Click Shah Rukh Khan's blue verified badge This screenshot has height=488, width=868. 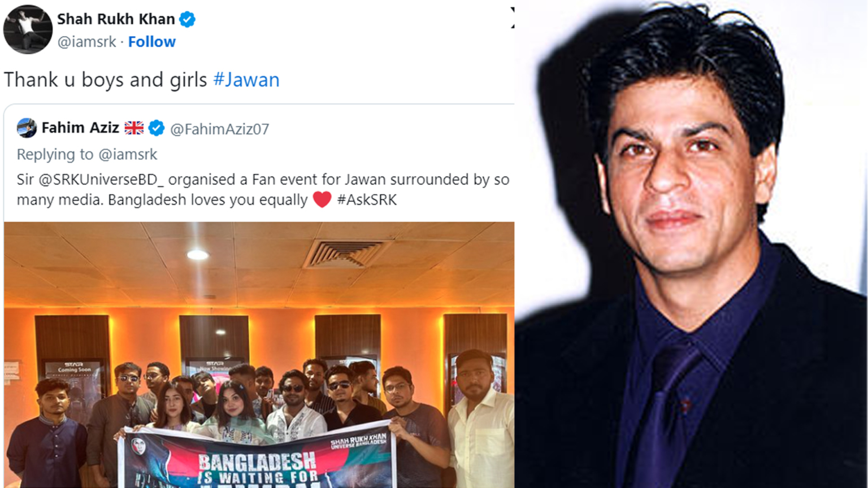(x=187, y=19)
